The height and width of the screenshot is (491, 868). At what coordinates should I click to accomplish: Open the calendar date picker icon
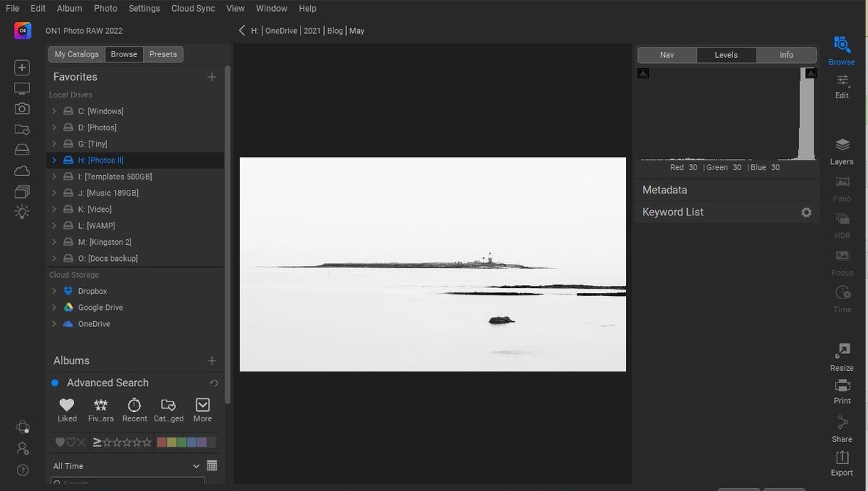click(211, 465)
